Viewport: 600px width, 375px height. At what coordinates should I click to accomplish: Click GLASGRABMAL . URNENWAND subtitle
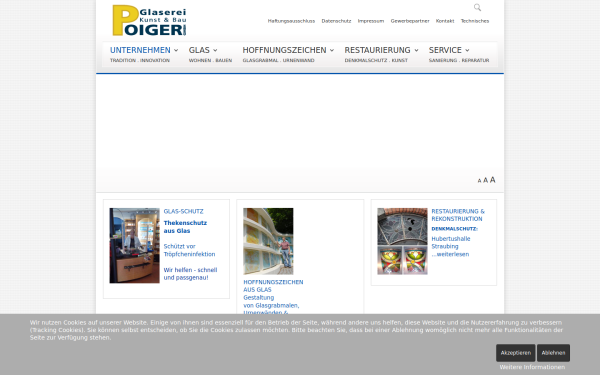pyautogui.click(x=278, y=60)
